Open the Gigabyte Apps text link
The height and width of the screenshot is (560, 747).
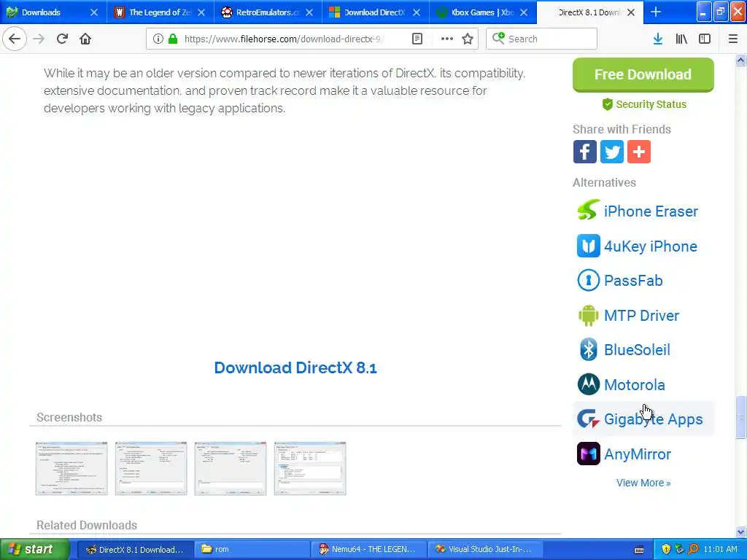click(x=653, y=419)
